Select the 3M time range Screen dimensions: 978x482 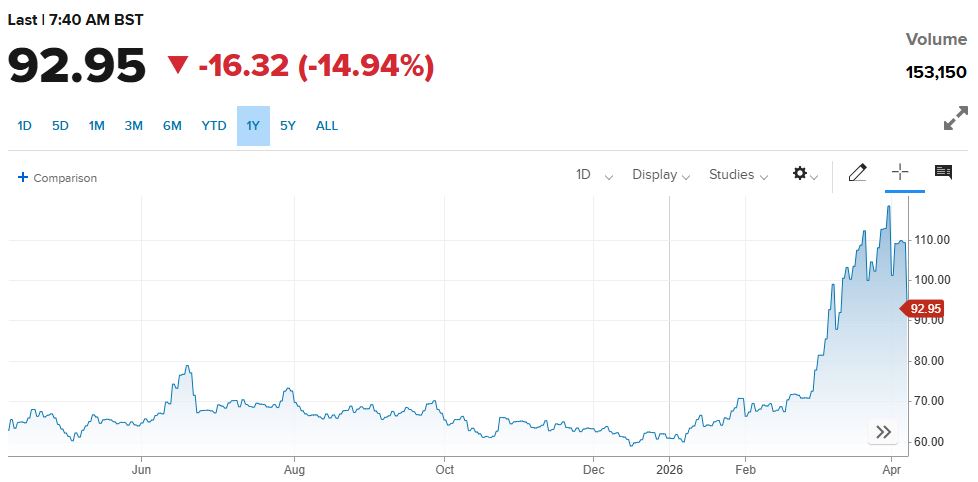click(134, 126)
